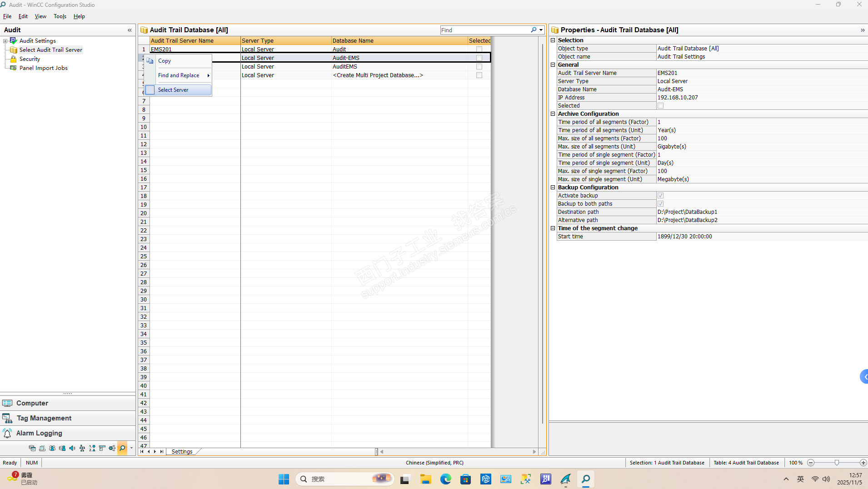Open the File menu
Viewport: 868px width, 489px height.
click(7, 16)
